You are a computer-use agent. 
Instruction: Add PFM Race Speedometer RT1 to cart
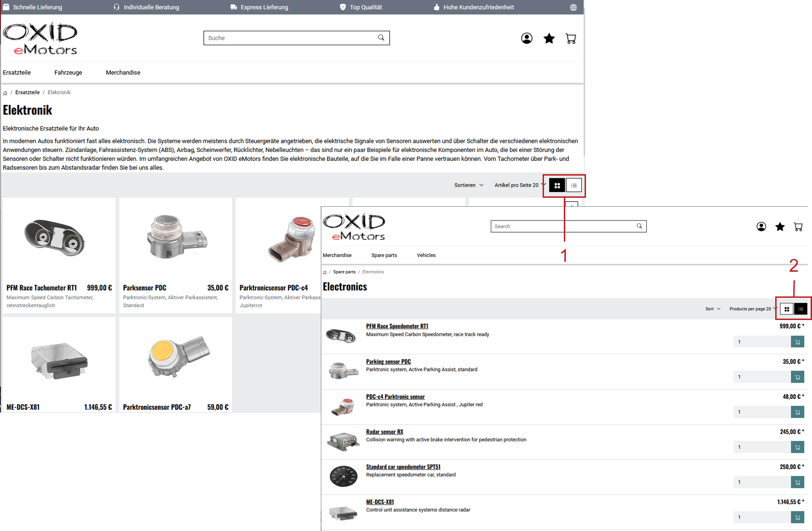(797, 342)
